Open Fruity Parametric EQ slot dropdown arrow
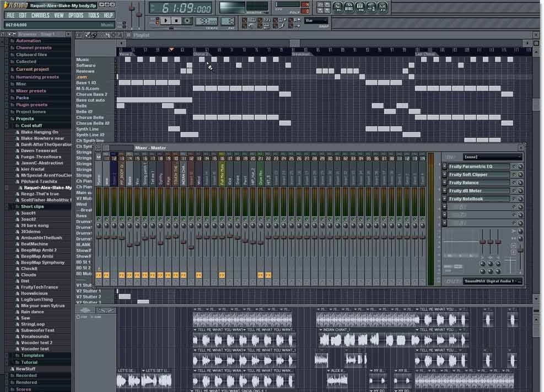The image size is (544, 392). tap(444, 166)
